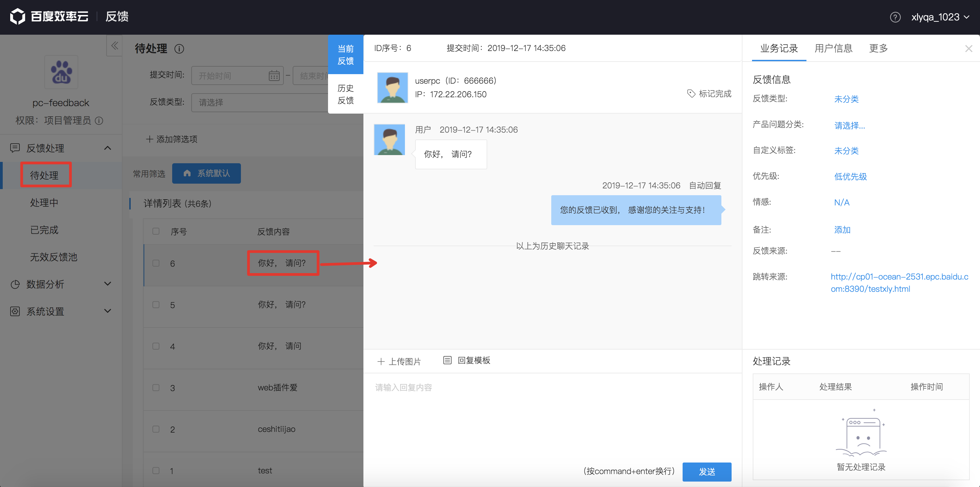Viewport: 980px width, 487px height.
Task: Check the checkbox for row 5
Action: pyautogui.click(x=156, y=304)
